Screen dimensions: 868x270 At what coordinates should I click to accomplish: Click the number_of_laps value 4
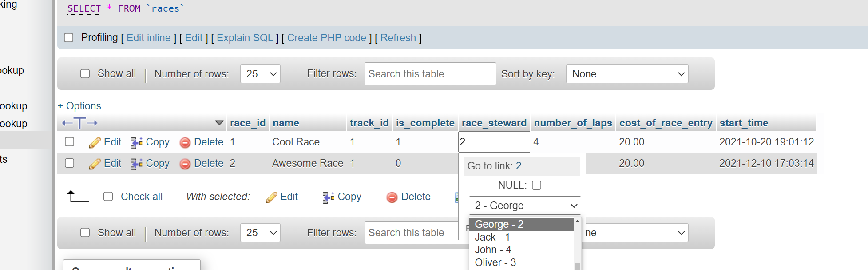pyautogui.click(x=536, y=142)
